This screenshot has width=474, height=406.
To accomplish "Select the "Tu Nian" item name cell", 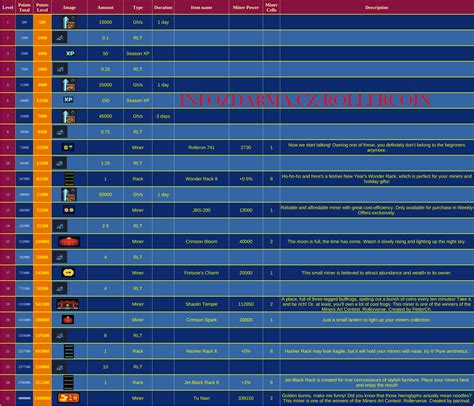I will (201, 398).
